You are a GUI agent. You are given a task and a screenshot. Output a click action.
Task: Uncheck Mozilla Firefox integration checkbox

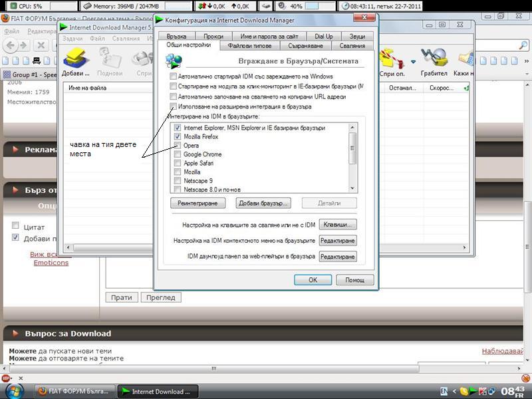click(x=177, y=136)
